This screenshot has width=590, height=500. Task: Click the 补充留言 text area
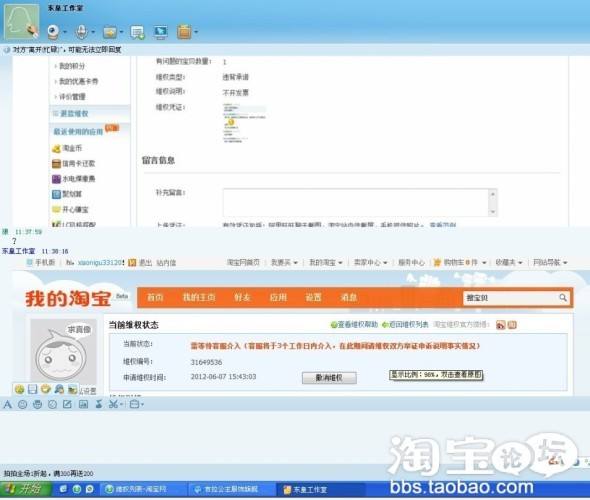click(356, 202)
